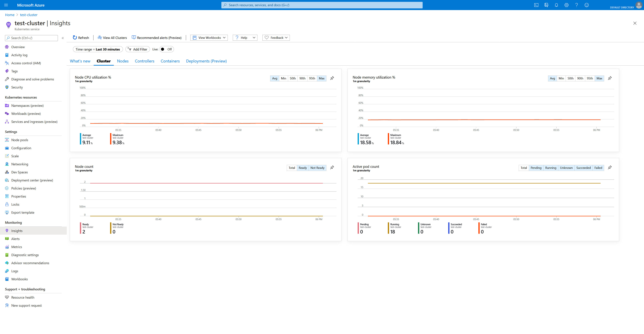Expand the Feedback dropdown
This screenshot has height=334, width=644.
coord(276,38)
